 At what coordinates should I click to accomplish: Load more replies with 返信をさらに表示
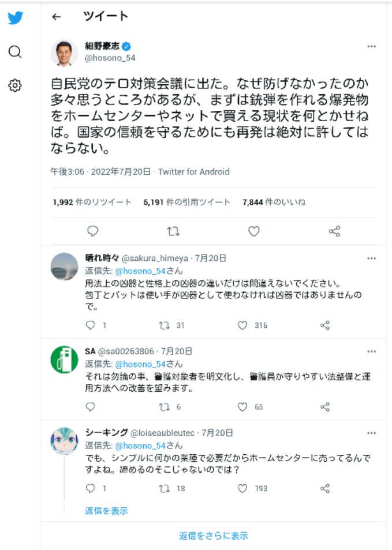(x=215, y=536)
